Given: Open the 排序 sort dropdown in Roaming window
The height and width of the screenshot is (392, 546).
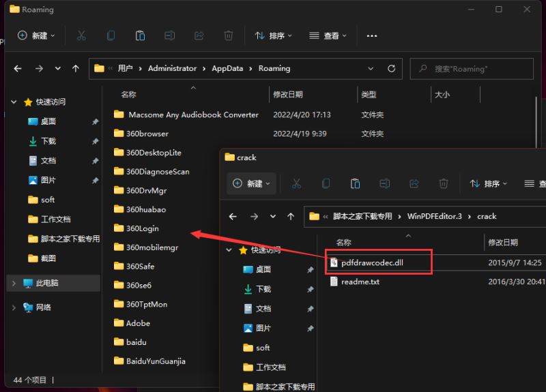Looking at the screenshot, I should tap(273, 35).
